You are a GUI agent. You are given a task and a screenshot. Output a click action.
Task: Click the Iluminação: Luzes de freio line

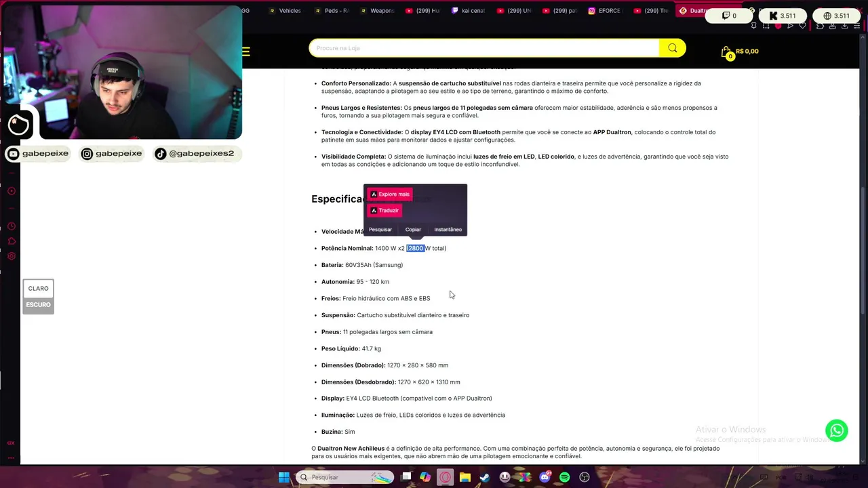click(413, 415)
